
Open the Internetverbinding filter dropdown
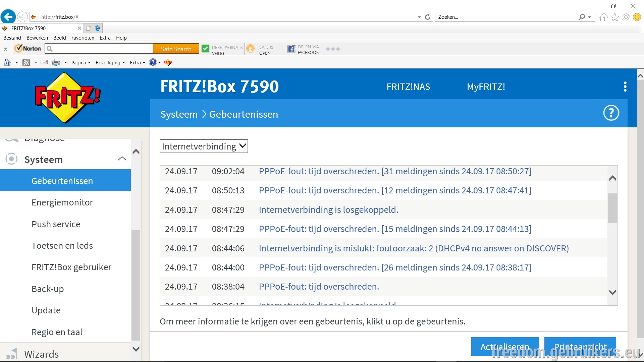[204, 146]
